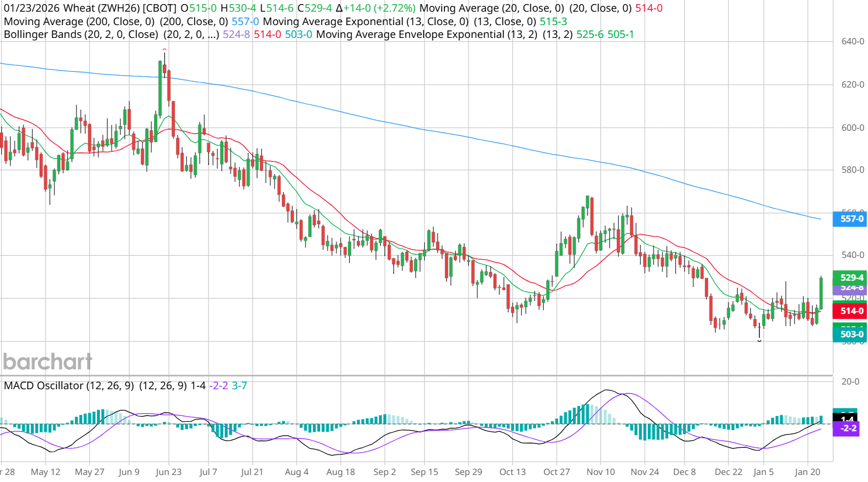Click the blue 557-0 moving average price tag

[x=850, y=219]
